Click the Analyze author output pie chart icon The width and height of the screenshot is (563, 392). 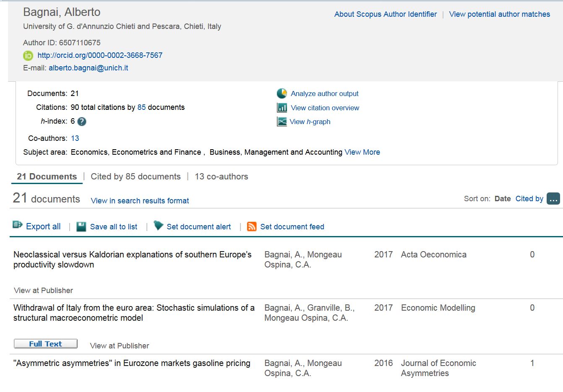(282, 93)
